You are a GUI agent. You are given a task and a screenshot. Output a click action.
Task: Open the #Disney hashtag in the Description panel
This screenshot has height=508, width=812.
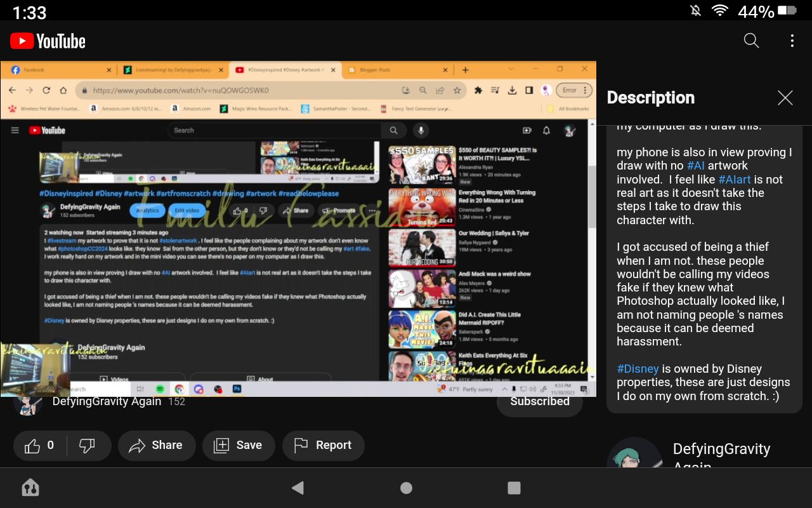638,369
